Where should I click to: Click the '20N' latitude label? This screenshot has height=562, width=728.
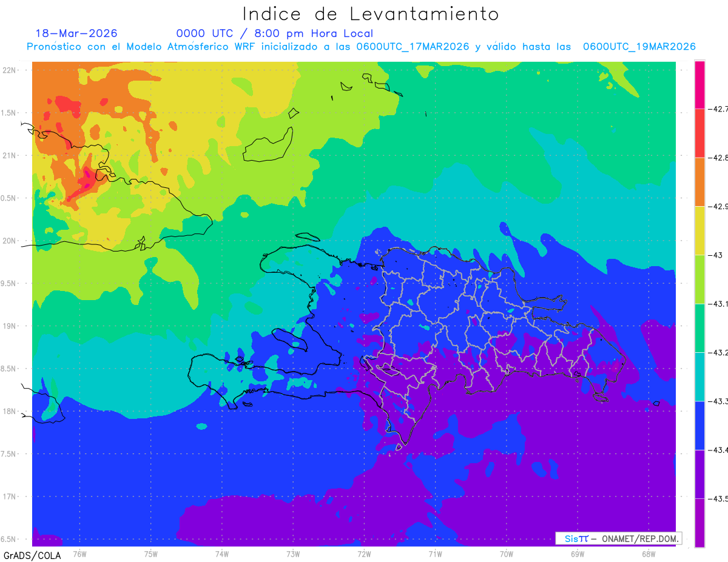click(x=10, y=241)
